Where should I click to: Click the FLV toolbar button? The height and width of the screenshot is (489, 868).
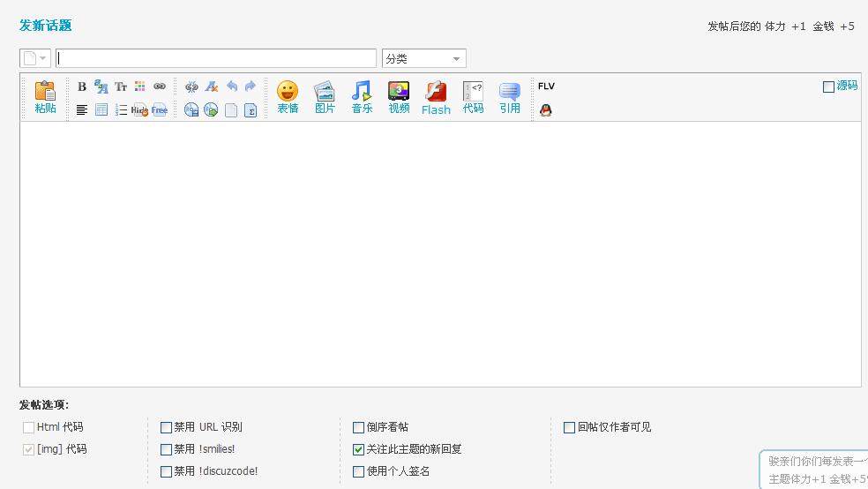[x=546, y=86]
